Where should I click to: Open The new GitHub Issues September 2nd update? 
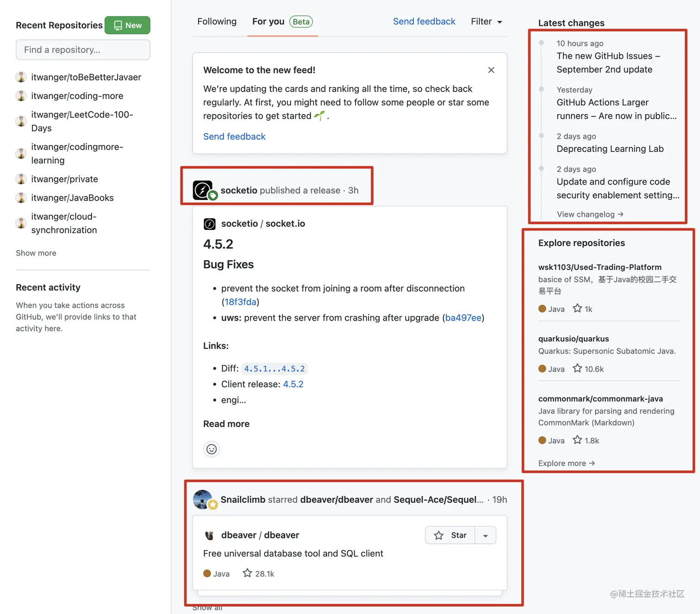click(608, 62)
